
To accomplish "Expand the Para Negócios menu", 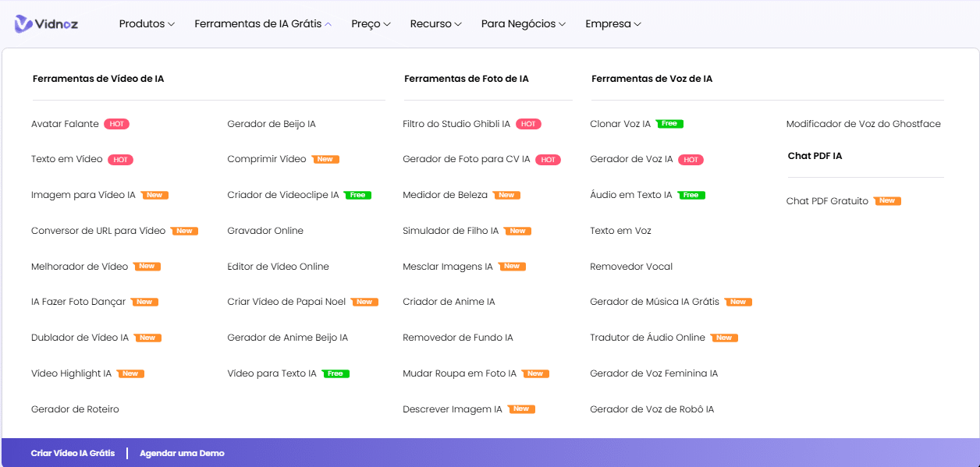I will point(524,24).
